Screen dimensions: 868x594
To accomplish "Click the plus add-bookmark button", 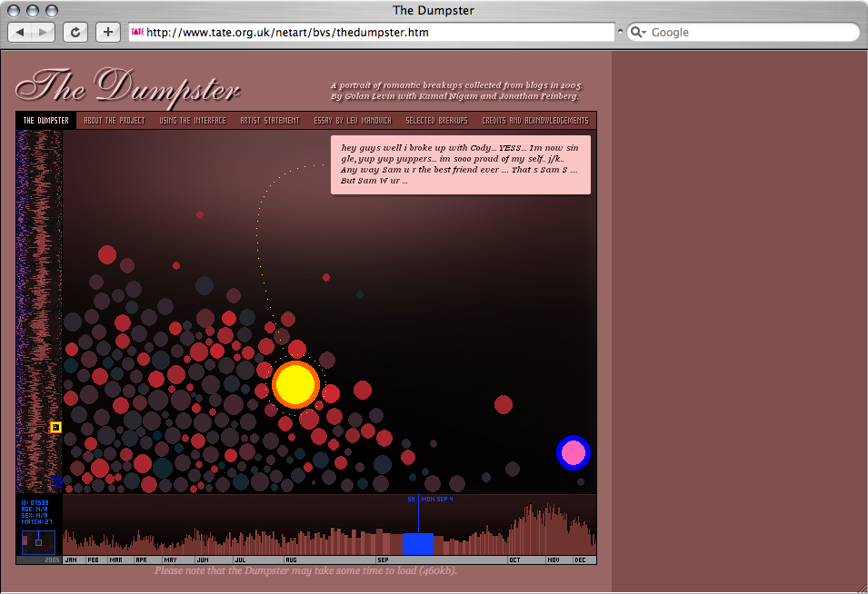I will [107, 32].
